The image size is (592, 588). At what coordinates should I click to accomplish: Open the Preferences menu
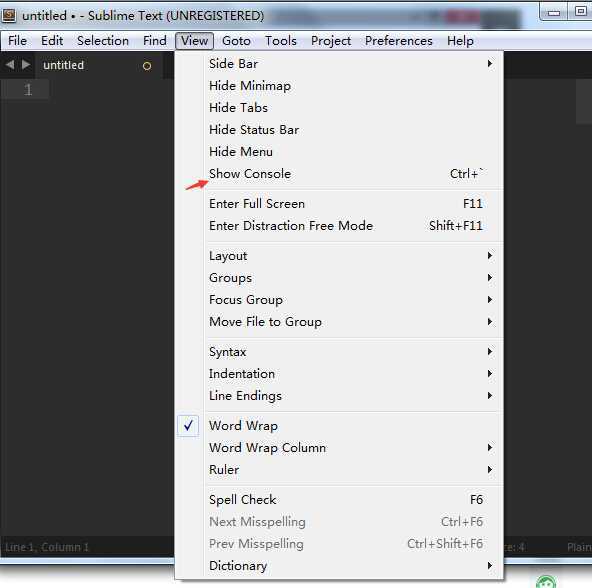click(x=399, y=40)
